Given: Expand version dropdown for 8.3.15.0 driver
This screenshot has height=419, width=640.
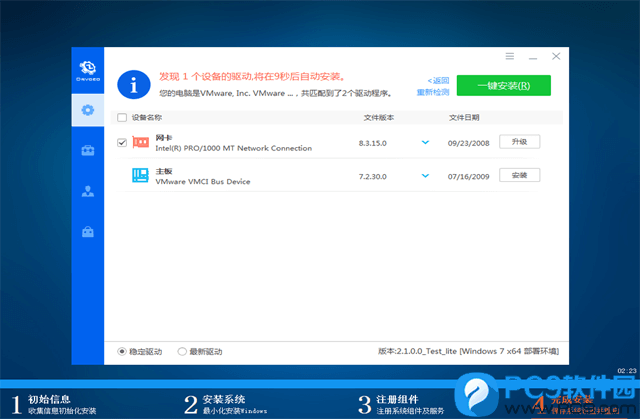Looking at the screenshot, I should coord(425,142).
